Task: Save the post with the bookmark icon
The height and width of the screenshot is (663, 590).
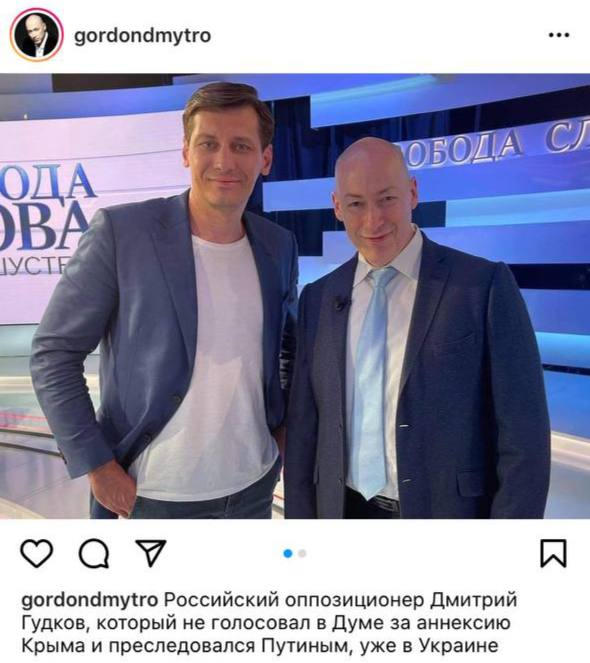Action: (x=553, y=553)
